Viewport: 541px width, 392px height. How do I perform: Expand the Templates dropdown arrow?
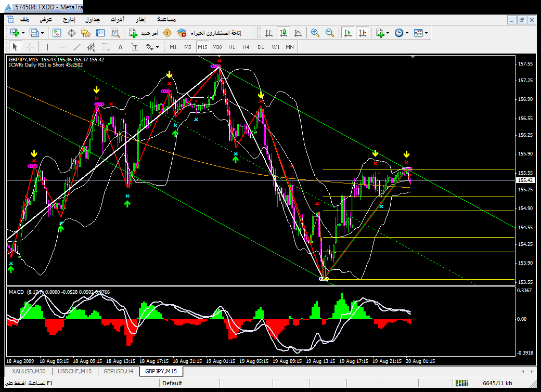click(x=427, y=33)
